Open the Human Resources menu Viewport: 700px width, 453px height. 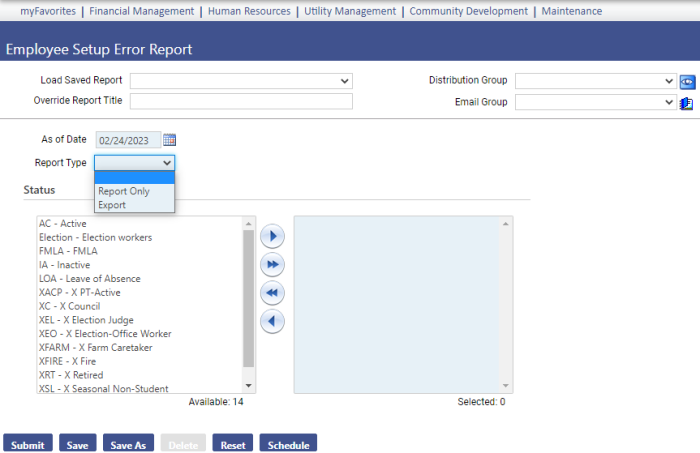pyautogui.click(x=249, y=11)
